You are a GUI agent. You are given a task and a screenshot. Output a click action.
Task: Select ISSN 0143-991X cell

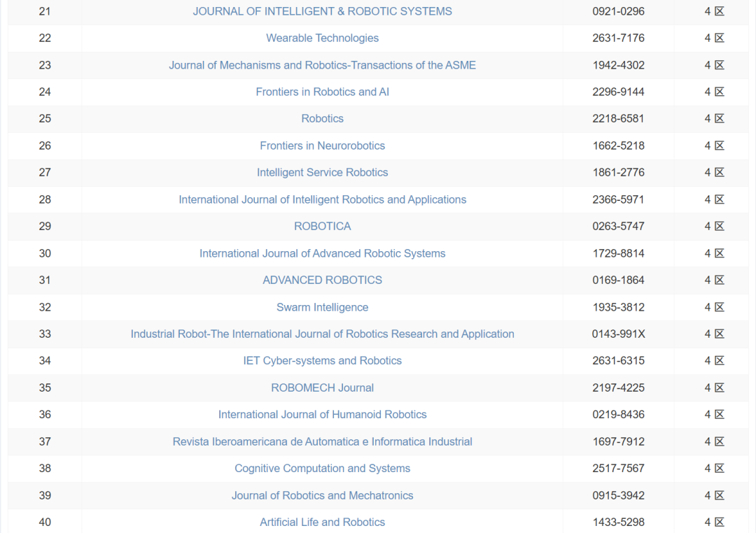(x=618, y=334)
